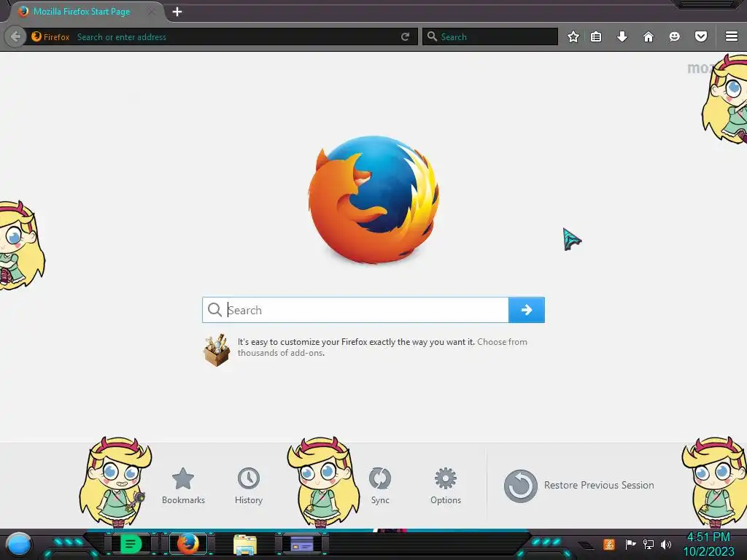Screen dimensions: 747x560
Task: Show bookmarks list icon in toolbar
Action: pos(596,36)
